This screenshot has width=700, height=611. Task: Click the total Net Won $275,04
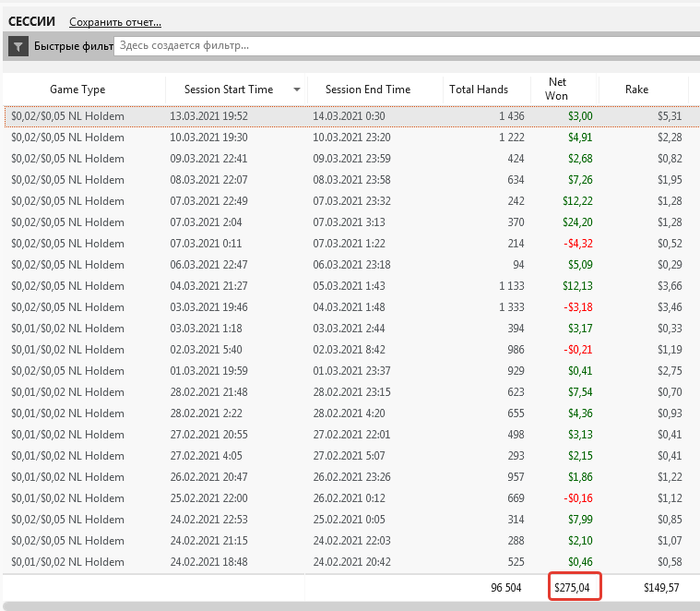572,588
